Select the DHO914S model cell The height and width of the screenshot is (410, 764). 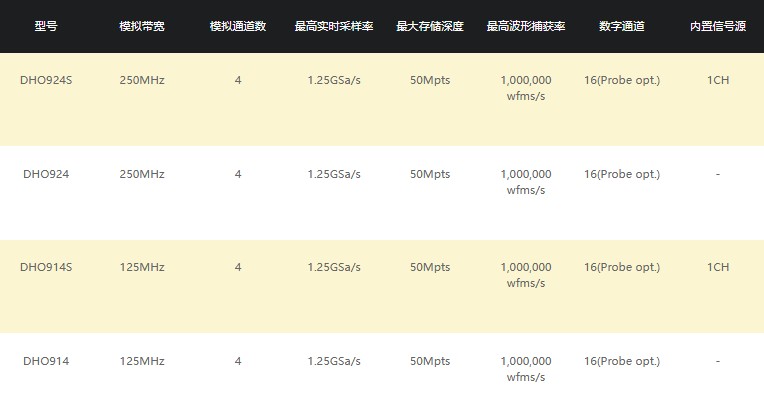point(46,267)
